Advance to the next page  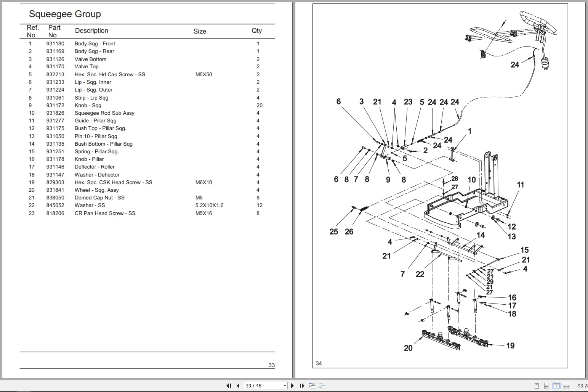(x=292, y=386)
